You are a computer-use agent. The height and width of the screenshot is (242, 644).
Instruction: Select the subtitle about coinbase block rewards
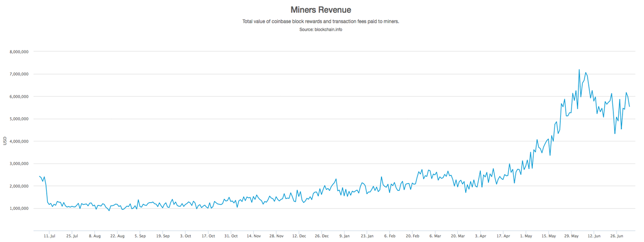[321, 22]
